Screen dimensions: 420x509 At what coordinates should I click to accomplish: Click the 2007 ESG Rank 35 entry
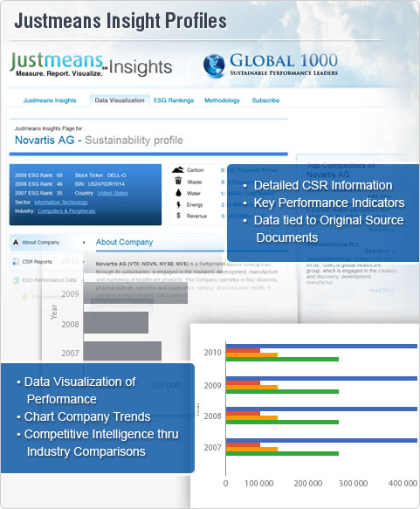(38, 193)
